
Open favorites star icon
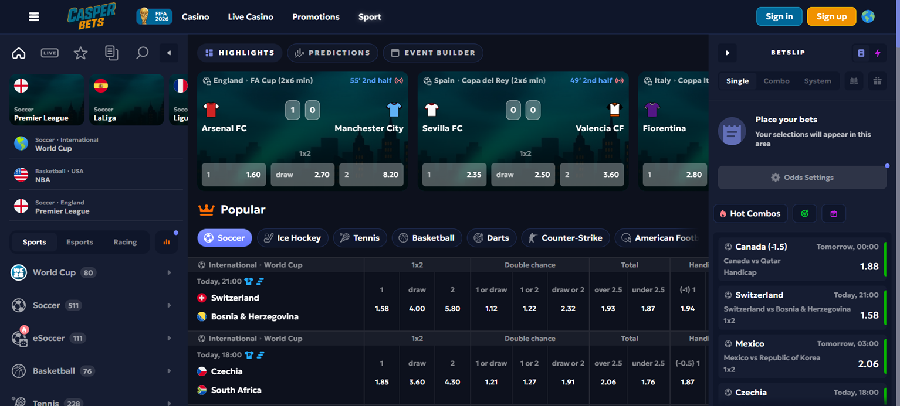pyautogui.click(x=80, y=53)
